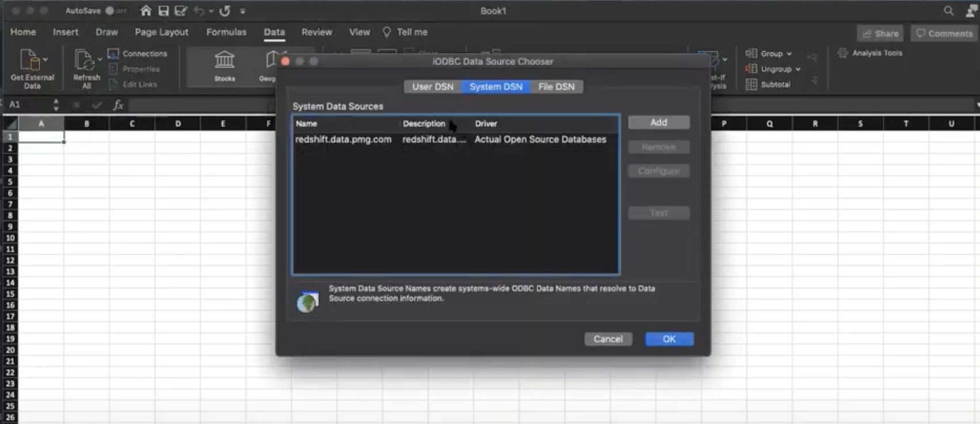Click the Share button
The height and width of the screenshot is (424, 980).
880,33
